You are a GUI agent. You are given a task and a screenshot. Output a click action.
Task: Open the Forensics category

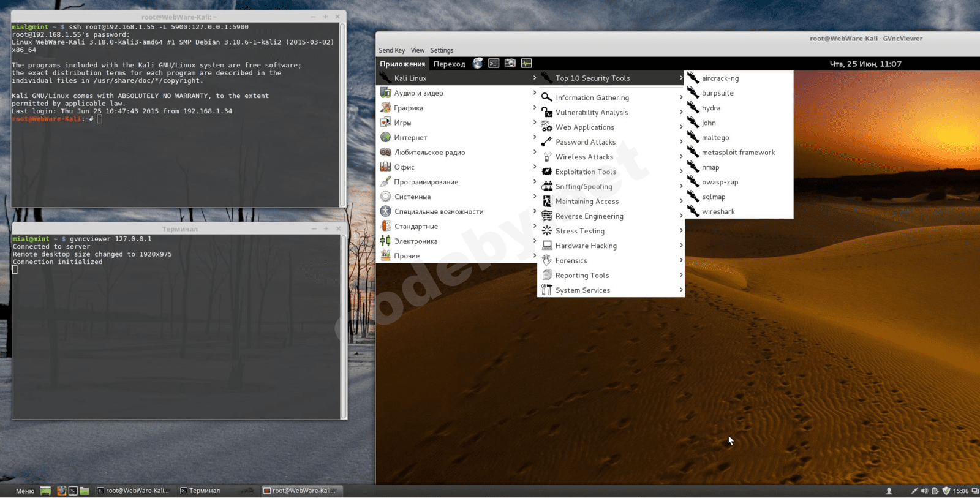coord(611,260)
